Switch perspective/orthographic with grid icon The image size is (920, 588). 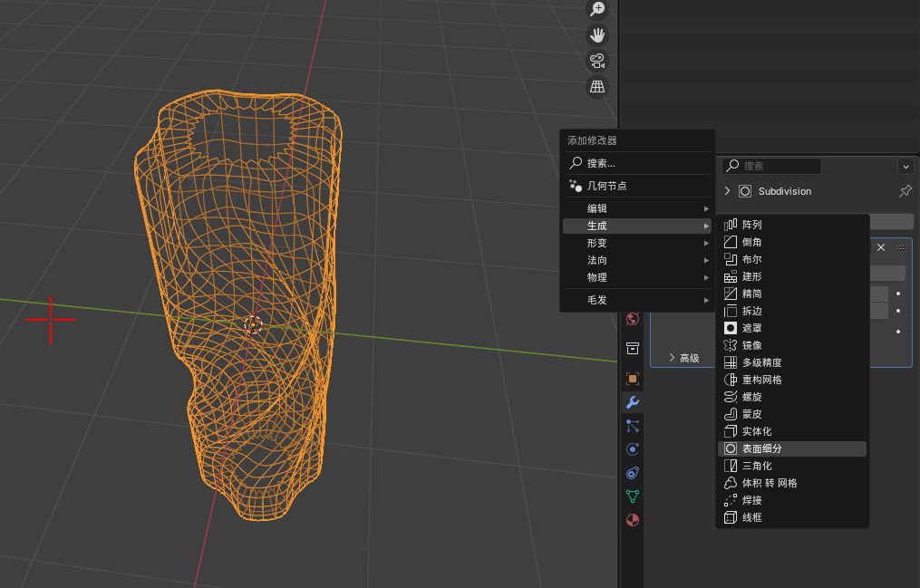tap(597, 87)
